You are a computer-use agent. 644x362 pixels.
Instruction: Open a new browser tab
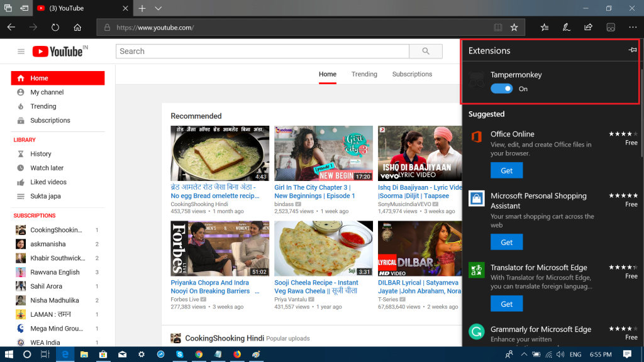(x=142, y=8)
